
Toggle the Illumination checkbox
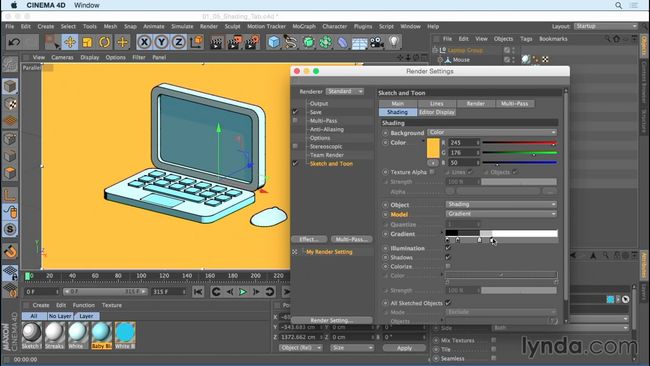click(x=448, y=248)
